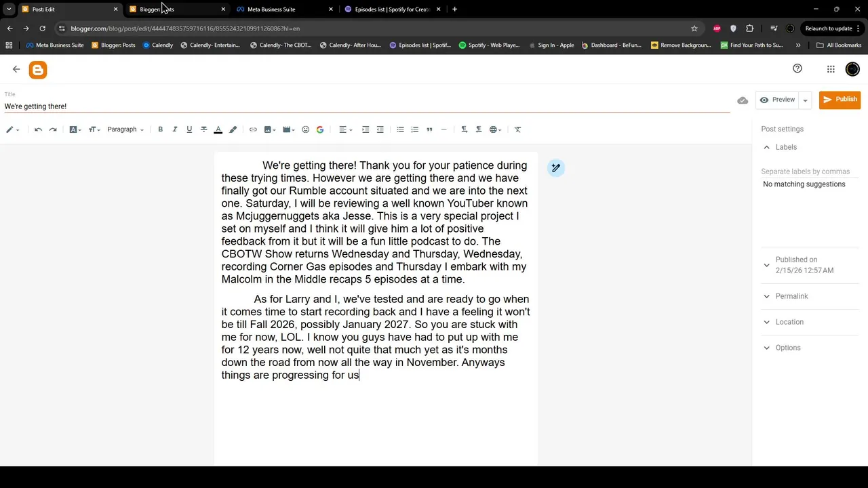Apply block quote formatting

click(x=429, y=129)
